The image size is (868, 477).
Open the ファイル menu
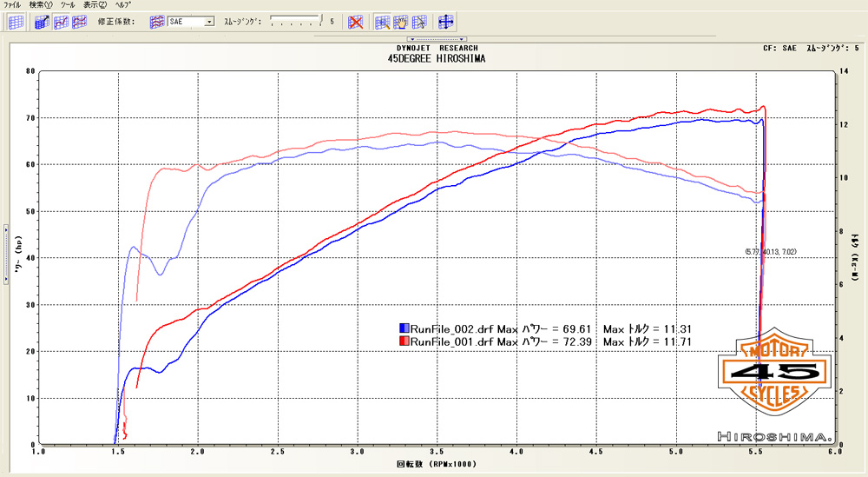pos(12,5)
